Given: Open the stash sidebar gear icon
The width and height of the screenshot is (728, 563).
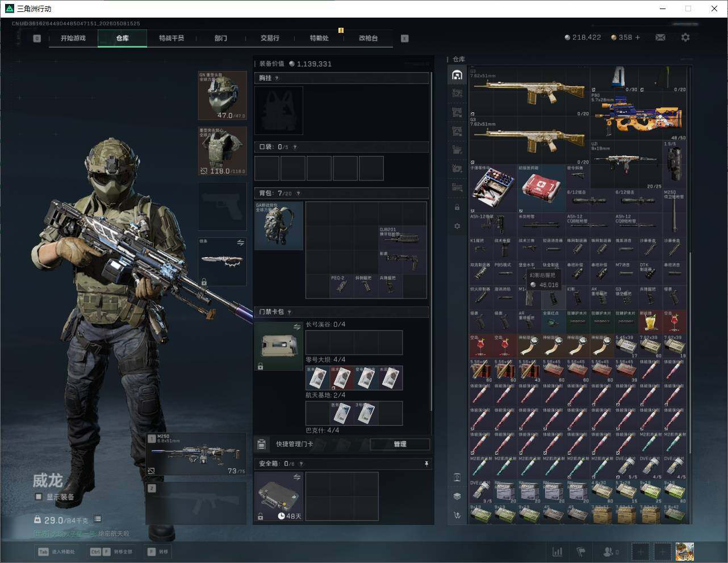Looking at the screenshot, I should [x=457, y=226].
